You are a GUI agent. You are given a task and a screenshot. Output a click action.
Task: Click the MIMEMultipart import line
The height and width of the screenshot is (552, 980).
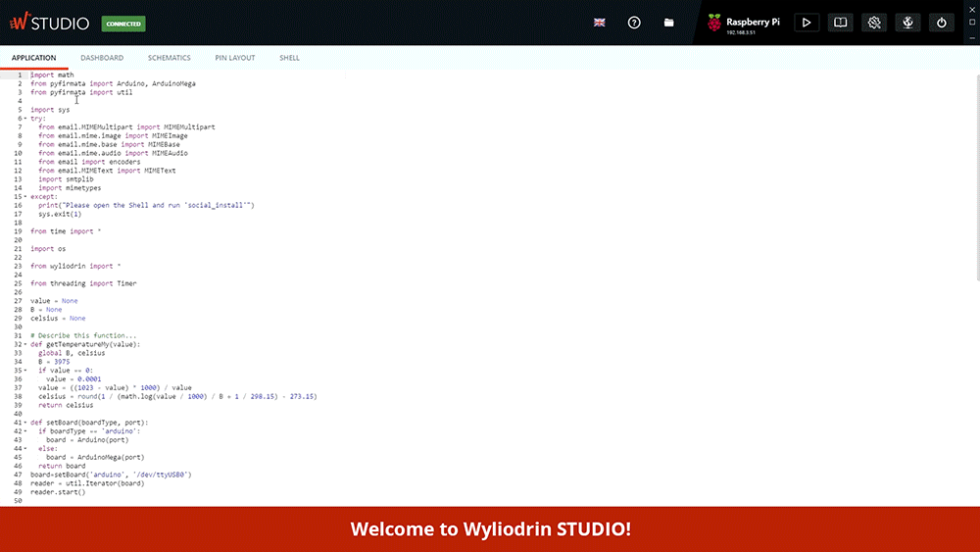point(126,126)
